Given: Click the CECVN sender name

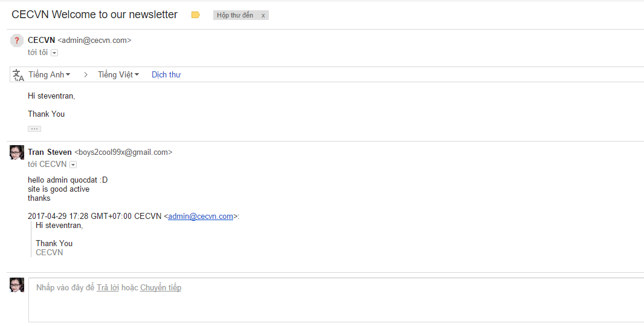Looking at the screenshot, I should click(41, 41).
